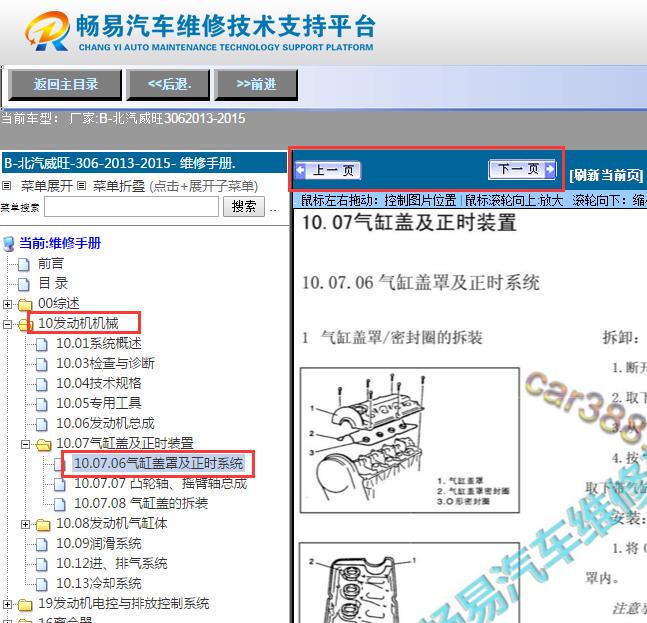Click the page icon beside 10.07.07 凸轮轴
The height and width of the screenshot is (623, 647).
click(60, 484)
